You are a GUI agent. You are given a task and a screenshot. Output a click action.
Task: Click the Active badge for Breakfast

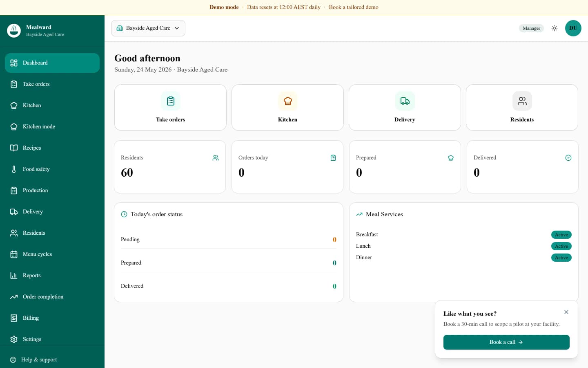[x=561, y=235]
